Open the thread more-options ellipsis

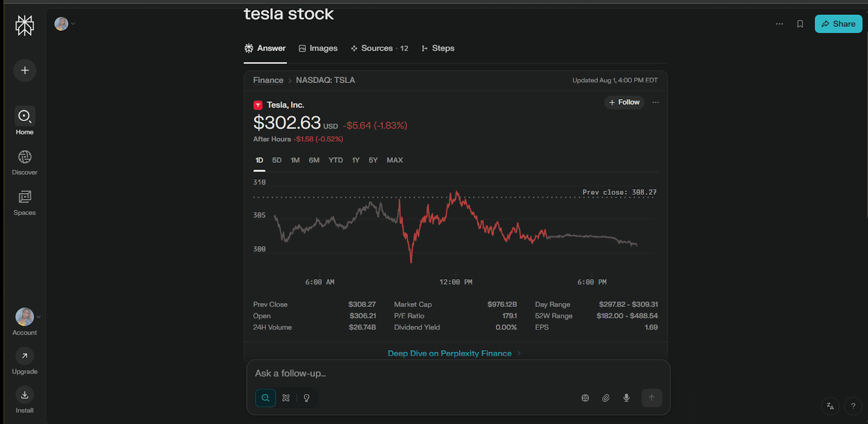(x=780, y=24)
